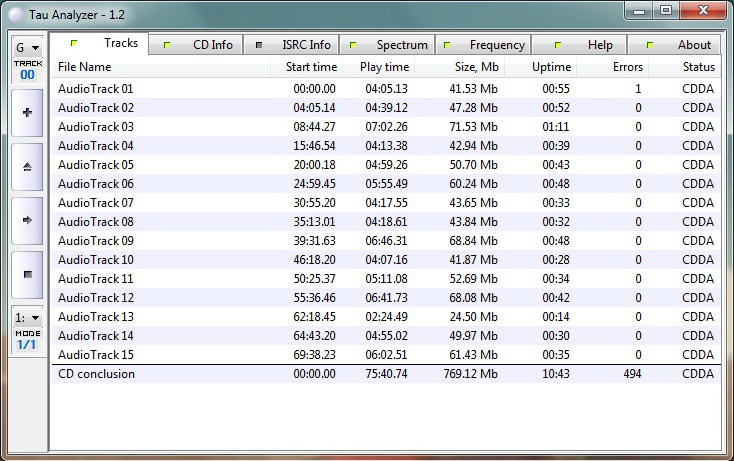Click the plus add button in sidebar

coord(28,113)
